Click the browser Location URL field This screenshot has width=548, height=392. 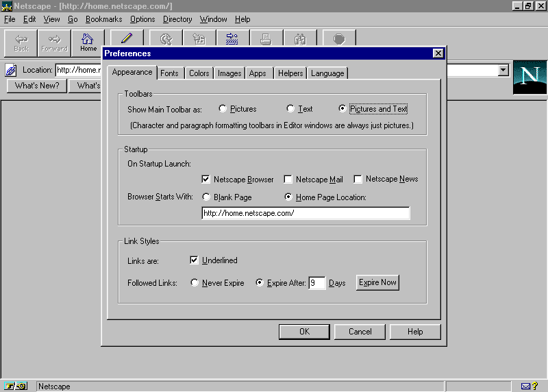click(78, 70)
